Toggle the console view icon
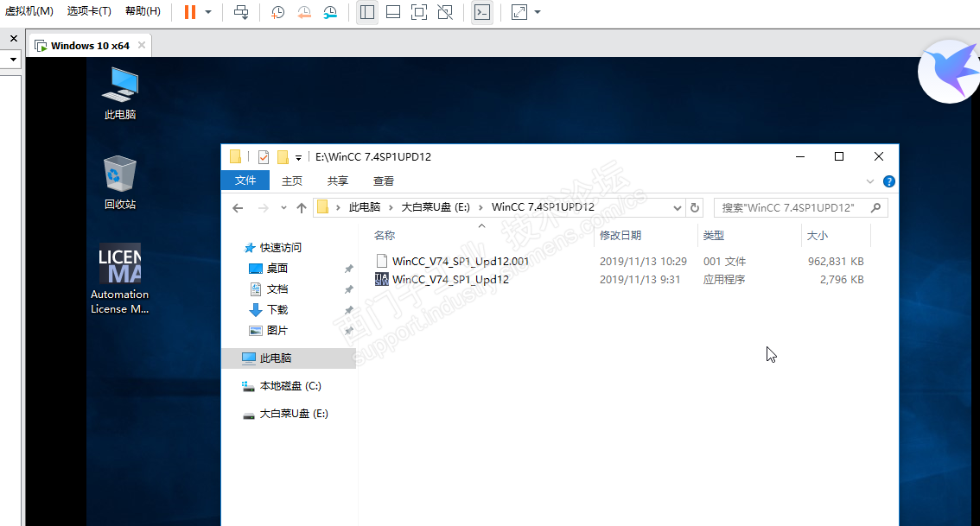The width and height of the screenshot is (980, 526). [482, 12]
